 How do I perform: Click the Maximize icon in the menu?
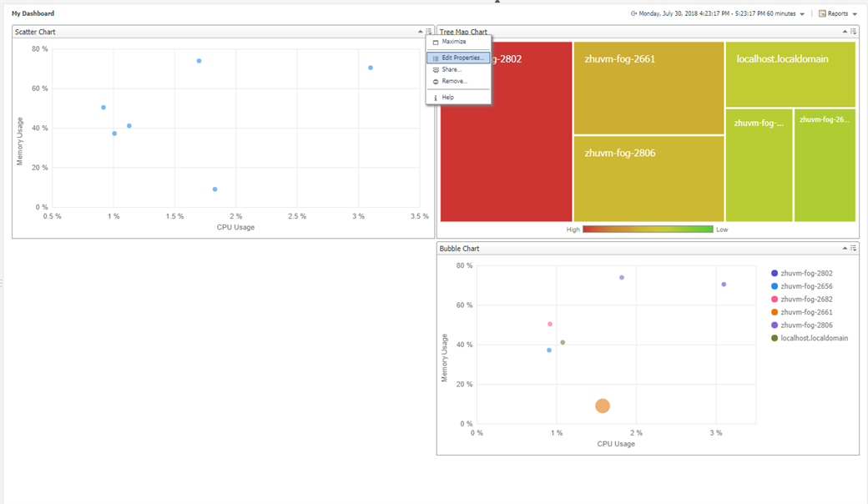[436, 42]
